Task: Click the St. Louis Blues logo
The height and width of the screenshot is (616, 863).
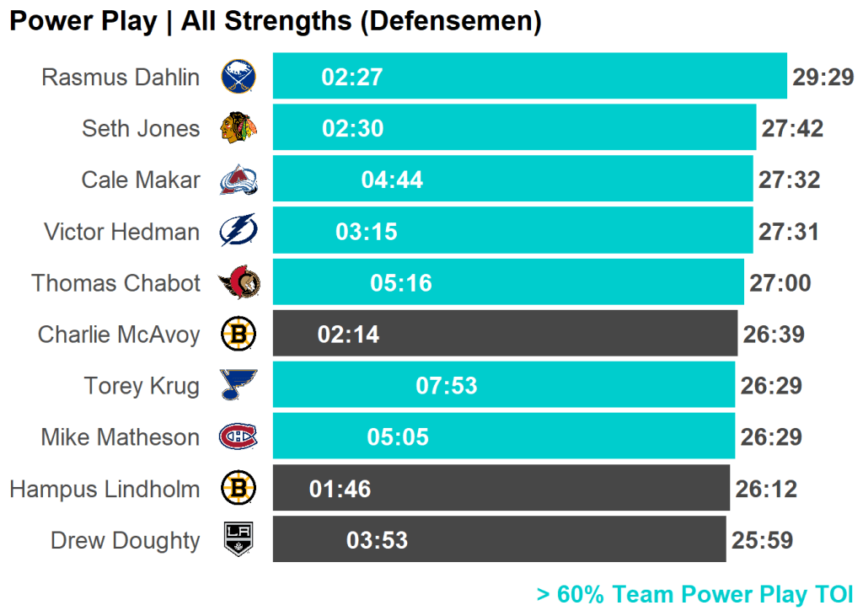Action: (238, 386)
